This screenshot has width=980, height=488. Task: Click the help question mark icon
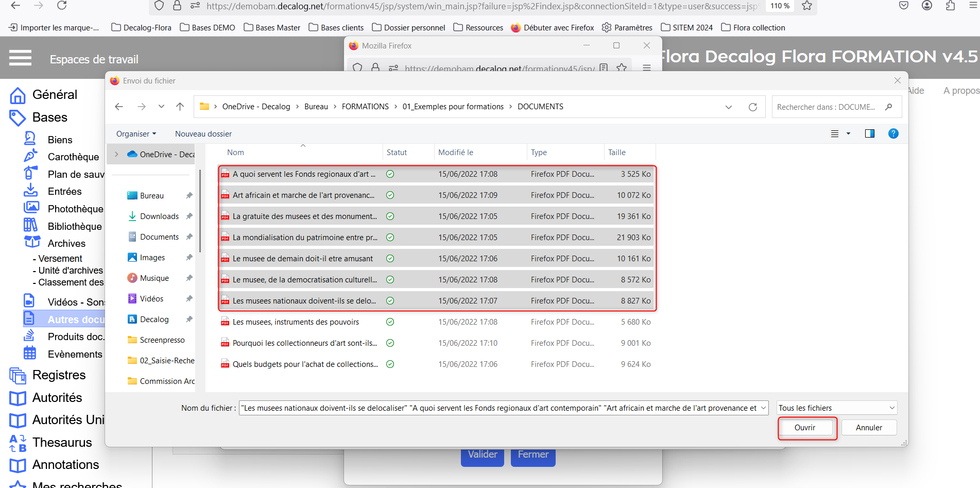[893, 134]
